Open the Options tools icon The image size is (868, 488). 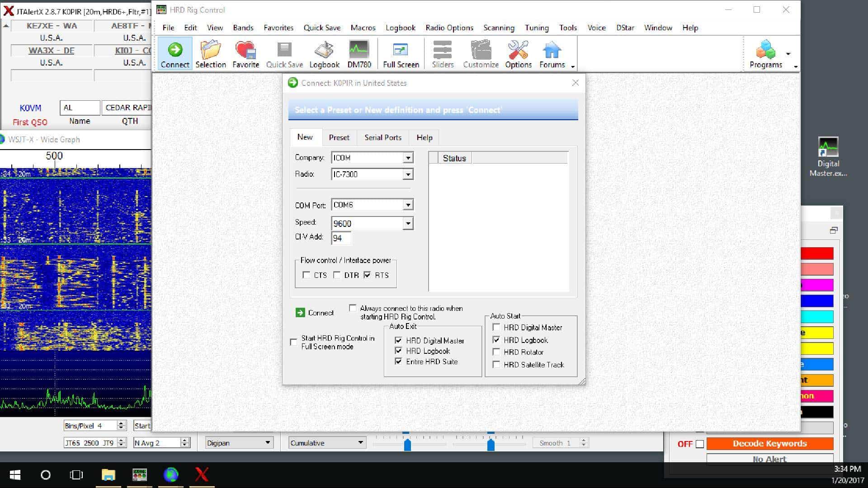pyautogui.click(x=518, y=52)
